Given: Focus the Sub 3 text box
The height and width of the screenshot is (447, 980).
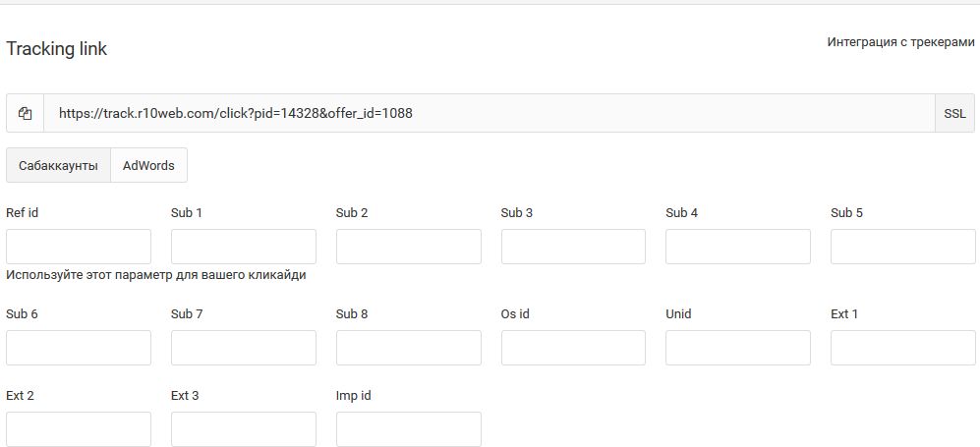Looking at the screenshot, I should pyautogui.click(x=573, y=247).
